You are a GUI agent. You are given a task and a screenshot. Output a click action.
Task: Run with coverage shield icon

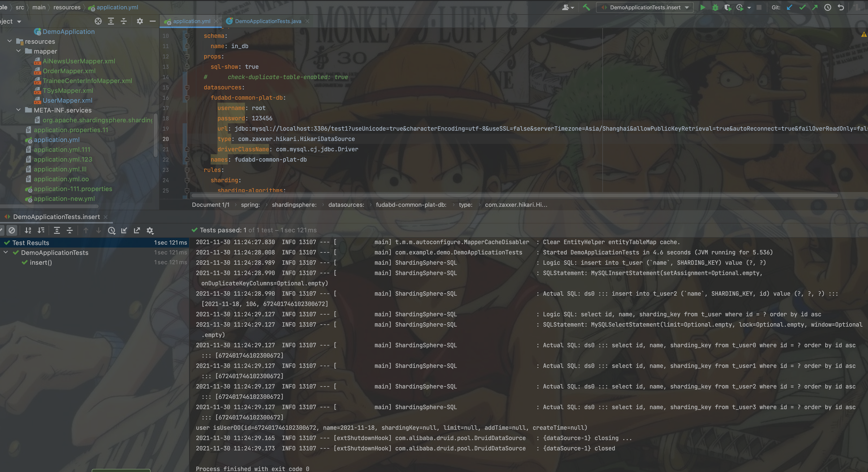coord(727,7)
